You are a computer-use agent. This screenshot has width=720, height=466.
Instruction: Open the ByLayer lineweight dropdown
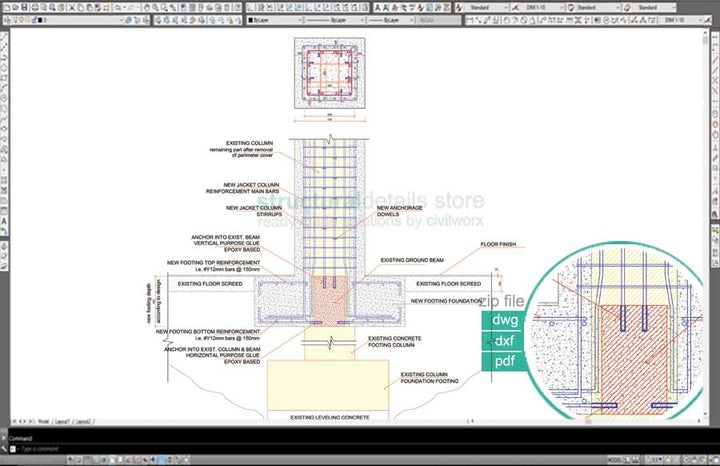pos(392,20)
